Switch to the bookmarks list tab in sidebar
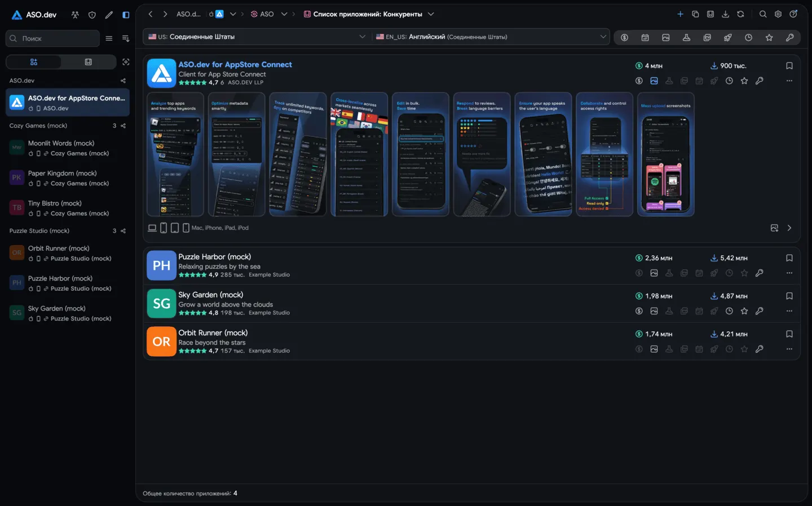Screen dimensions: 812x506 [88, 62]
